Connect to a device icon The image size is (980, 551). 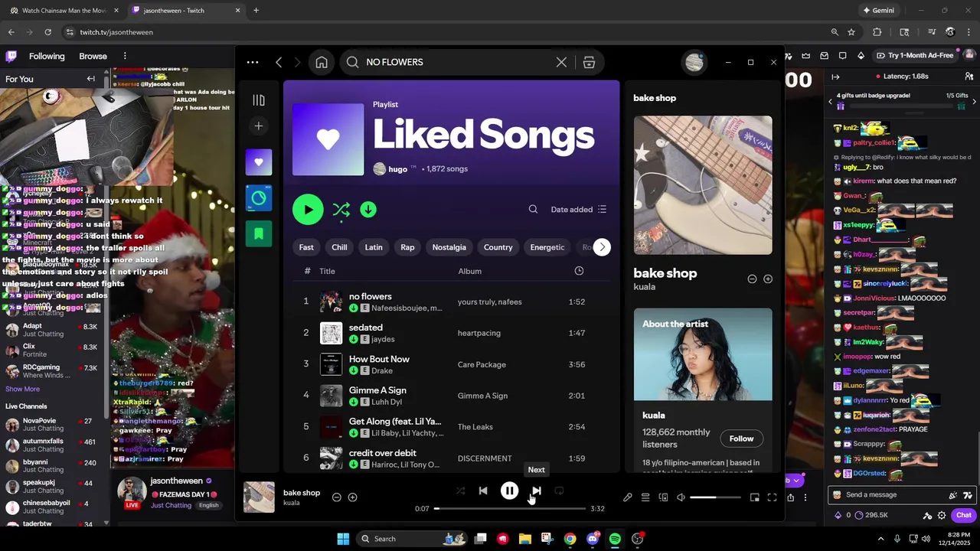(x=663, y=497)
